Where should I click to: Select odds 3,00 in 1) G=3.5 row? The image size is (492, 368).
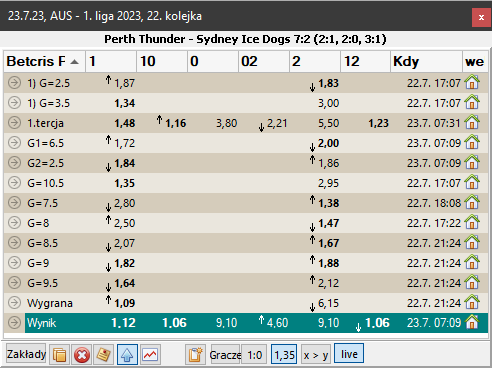pyautogui.click(x=328, y=103)
